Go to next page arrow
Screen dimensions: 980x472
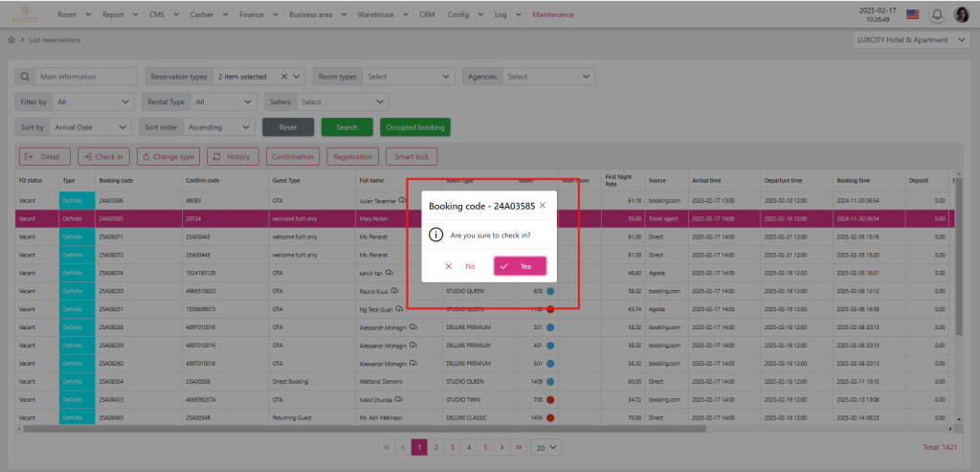[501, 447]
